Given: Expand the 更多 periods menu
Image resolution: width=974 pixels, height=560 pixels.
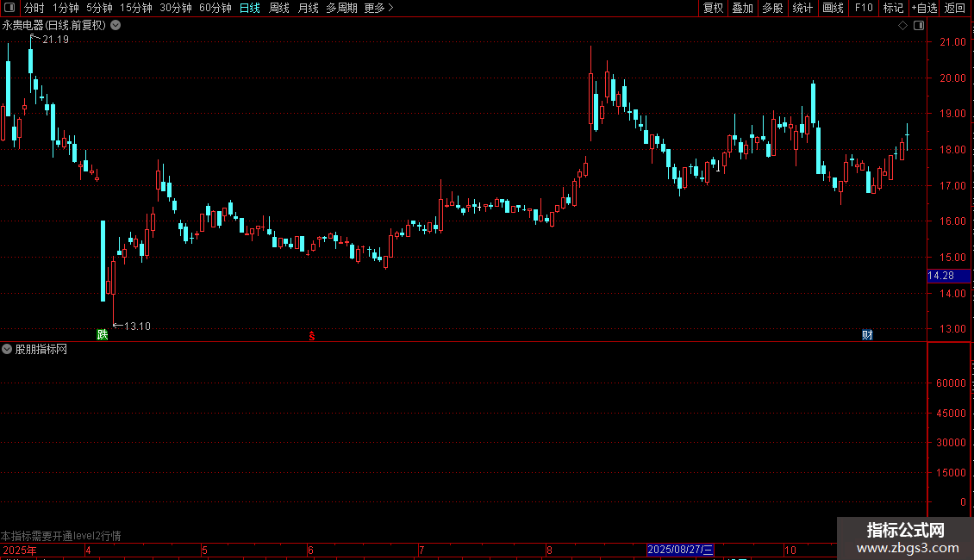Looking at the screenshot, I should pyautogui.click(x=378, y=8).
